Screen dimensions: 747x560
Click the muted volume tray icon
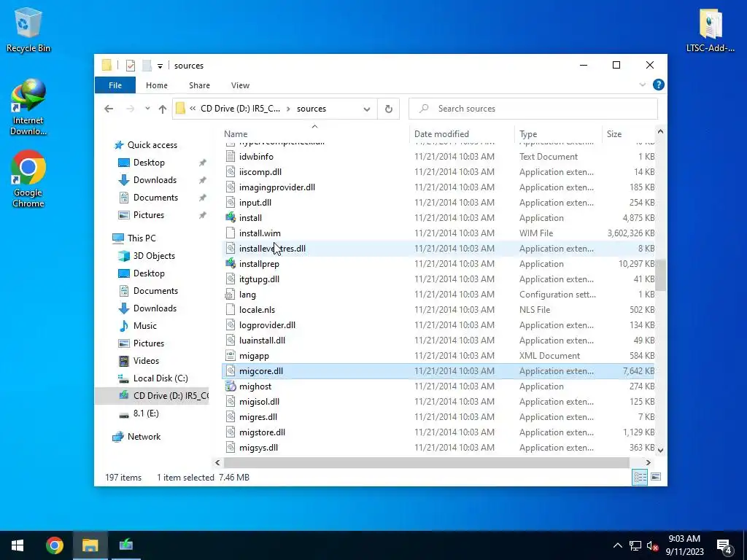653,545
